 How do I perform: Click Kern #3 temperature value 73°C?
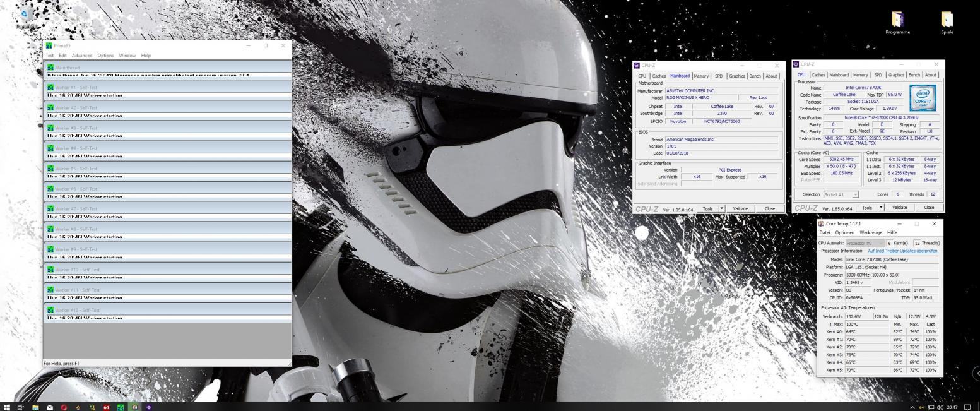(x=867, y=355)
